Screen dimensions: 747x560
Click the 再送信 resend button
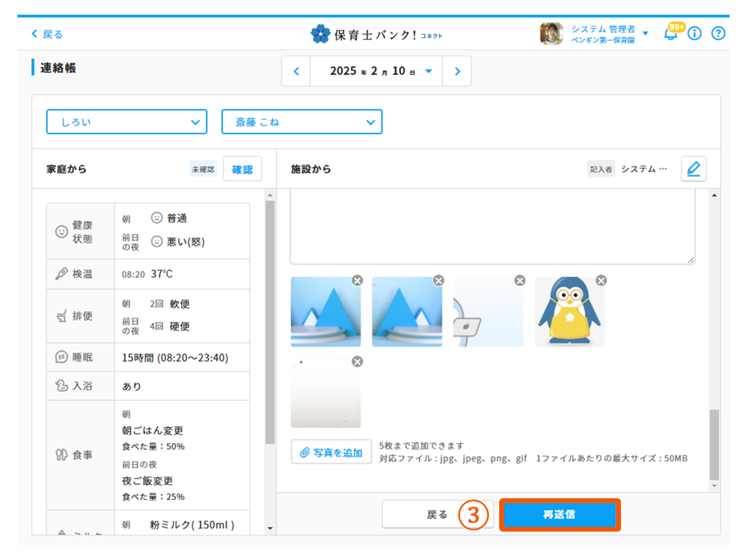coord(559,514)
